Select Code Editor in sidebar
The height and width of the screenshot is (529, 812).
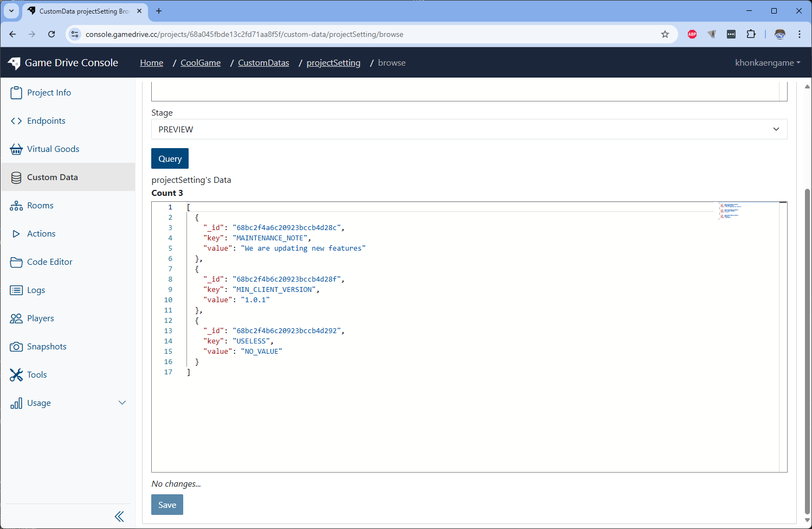(x=49, y=262)
